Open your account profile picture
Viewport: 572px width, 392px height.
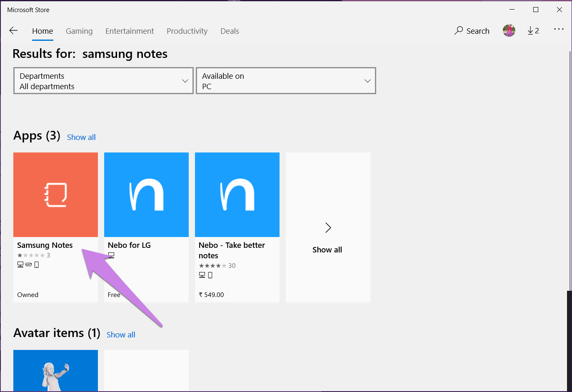coord(509,30)
